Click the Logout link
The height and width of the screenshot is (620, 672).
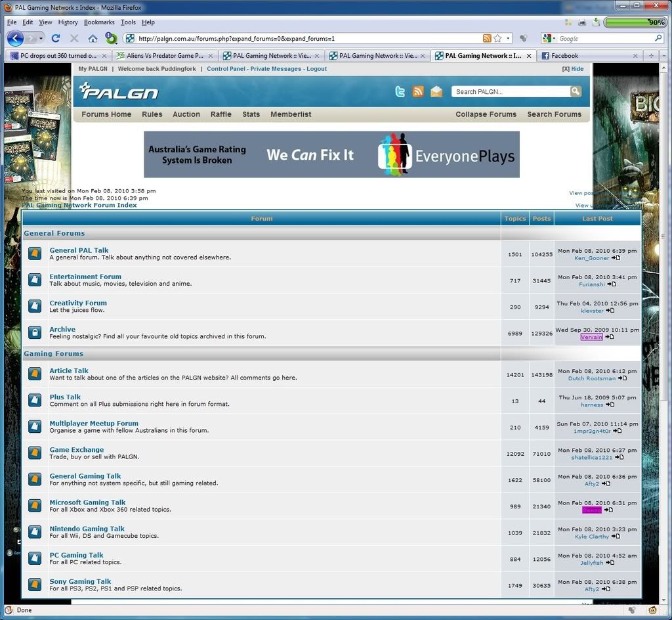pyautogui.click(x=317, y=68)
